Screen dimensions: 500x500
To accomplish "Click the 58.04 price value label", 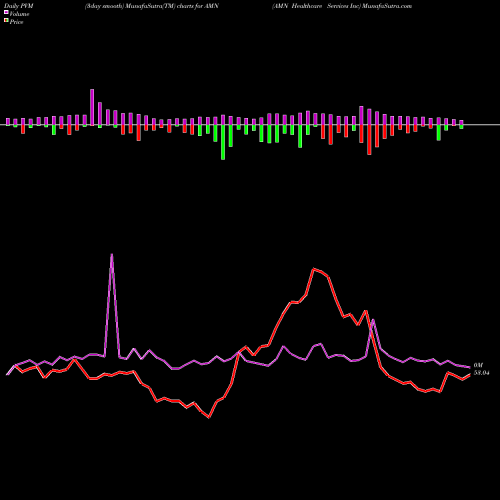I will 482,373.
